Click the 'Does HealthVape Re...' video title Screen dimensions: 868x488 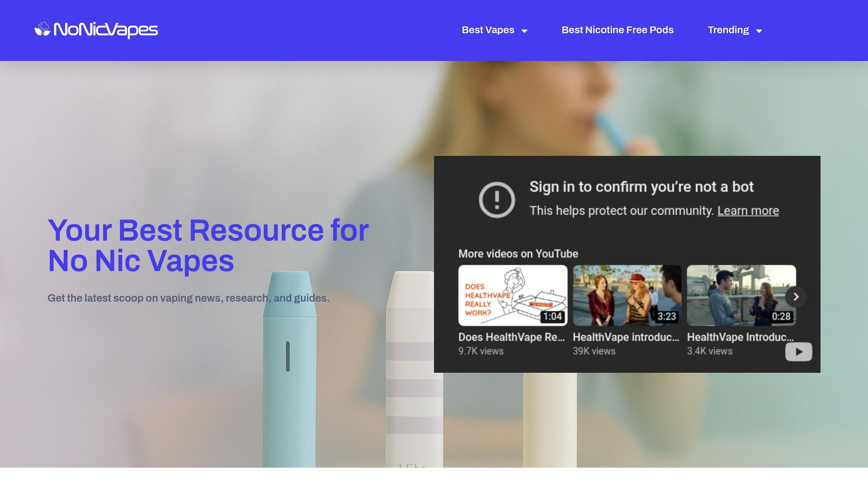pos(512,337)
